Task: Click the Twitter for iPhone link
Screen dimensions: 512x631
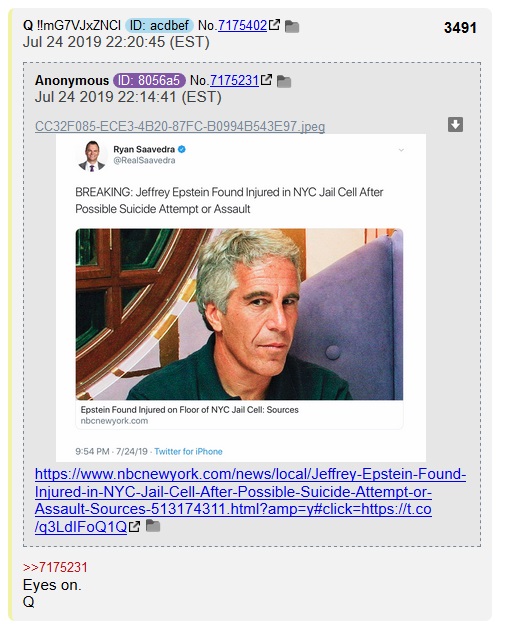Action: [x=188, y=452]
